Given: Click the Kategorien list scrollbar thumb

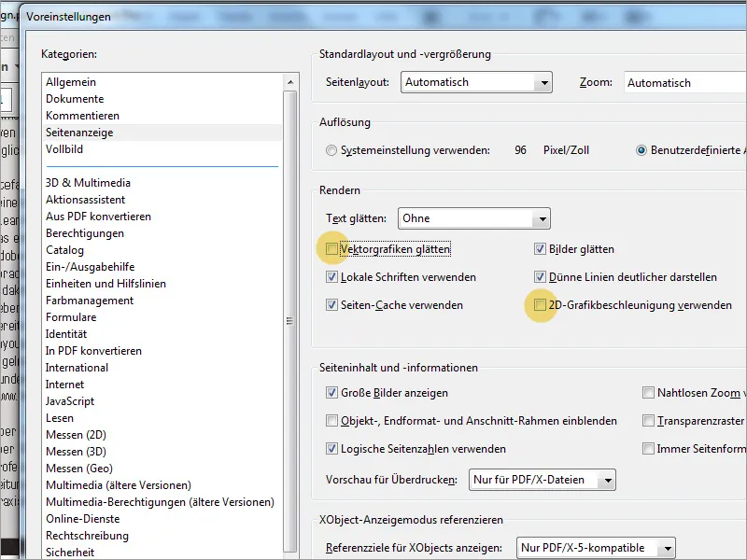Looking at the screenshot, I should (289, 321).
